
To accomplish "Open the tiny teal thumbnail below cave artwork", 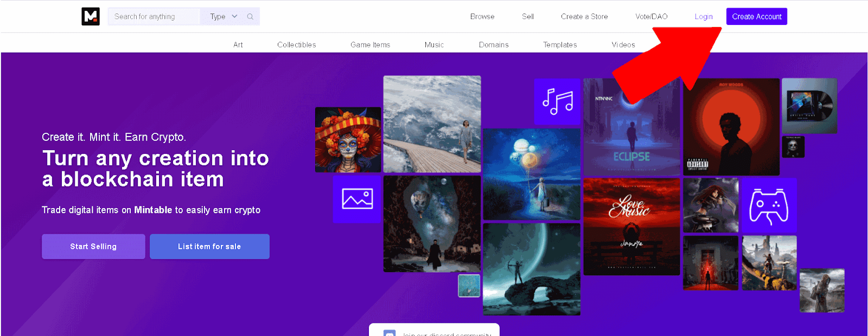I will click(x=469, y=286).
